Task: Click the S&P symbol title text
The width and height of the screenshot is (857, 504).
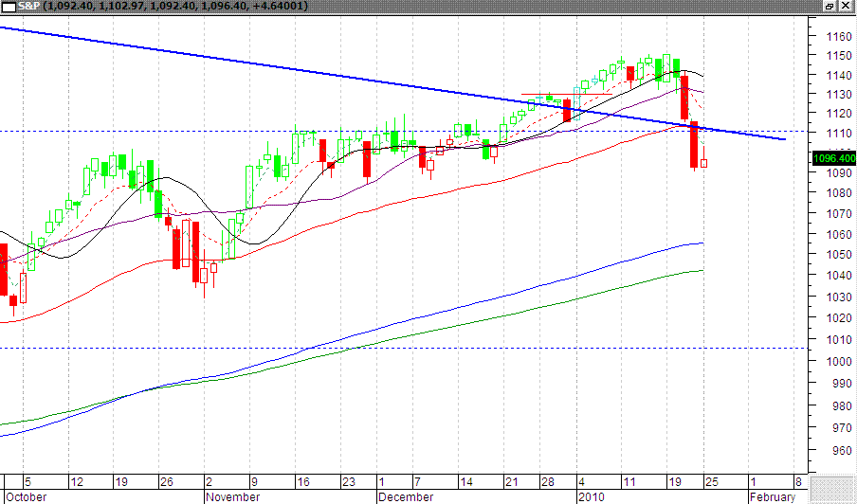Action: tap(28, 6)
